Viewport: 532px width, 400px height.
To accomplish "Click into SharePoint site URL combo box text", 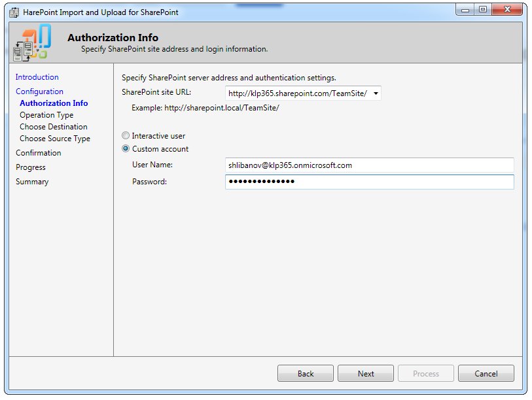I will click(x=298, y=93).
